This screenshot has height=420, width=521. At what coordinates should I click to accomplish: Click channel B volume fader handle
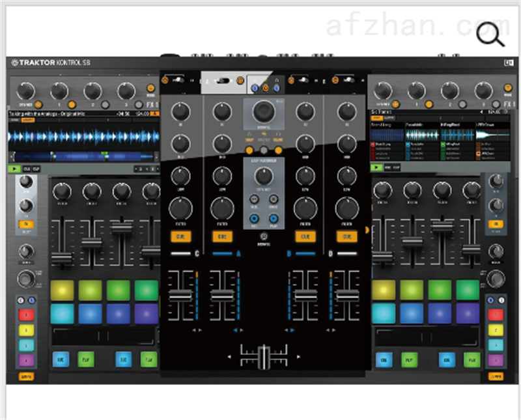305,295
